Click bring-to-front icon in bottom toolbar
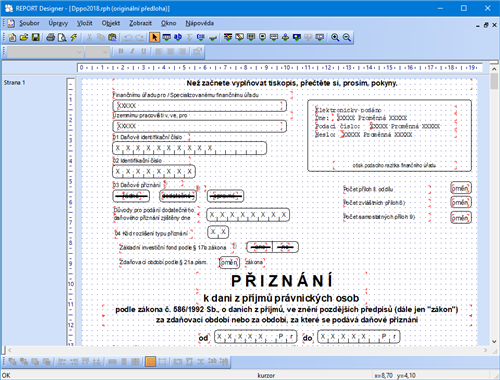 click(x=12, y=361)
